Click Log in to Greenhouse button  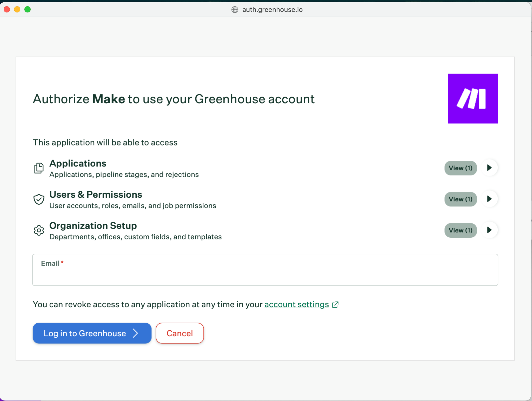tap(92, 333)
